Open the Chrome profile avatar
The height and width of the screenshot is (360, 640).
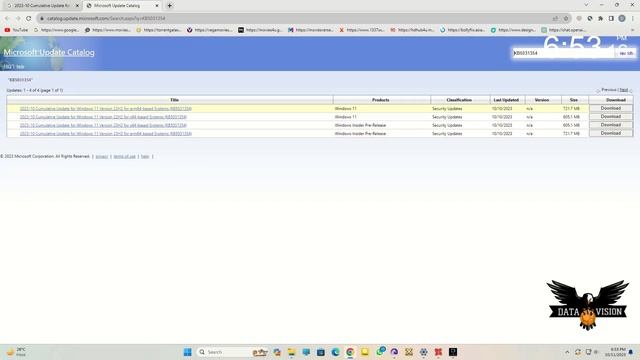(x=622, y=18)
